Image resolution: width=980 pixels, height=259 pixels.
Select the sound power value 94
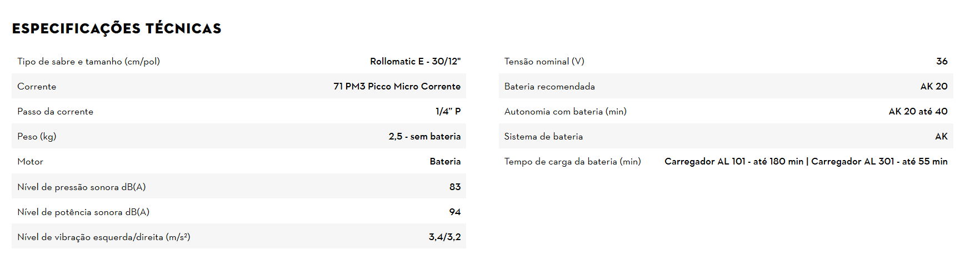coord(454,212)
